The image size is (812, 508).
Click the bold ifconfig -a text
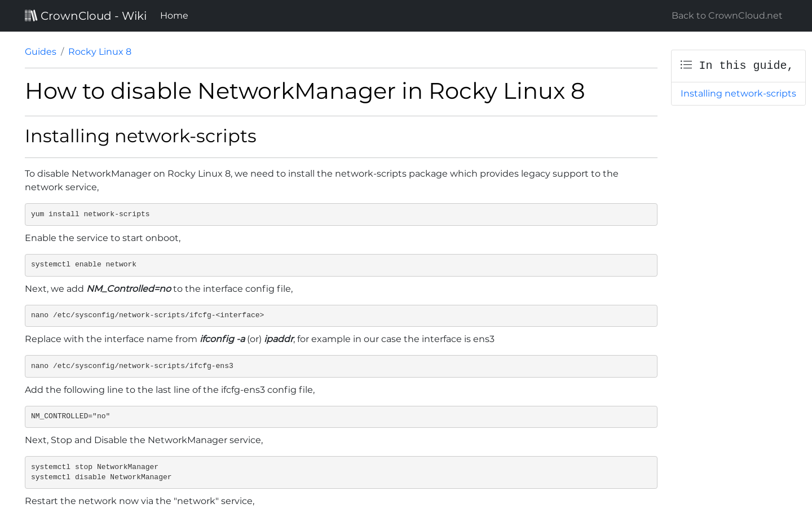pyautogui.click(x=222, y=339)
